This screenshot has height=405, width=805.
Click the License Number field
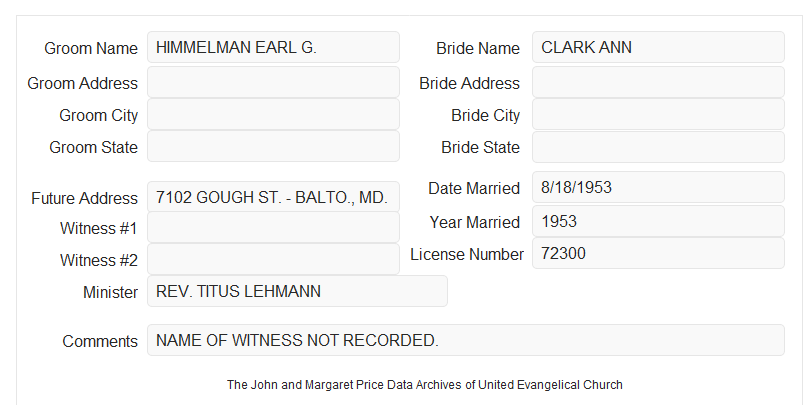658,253
